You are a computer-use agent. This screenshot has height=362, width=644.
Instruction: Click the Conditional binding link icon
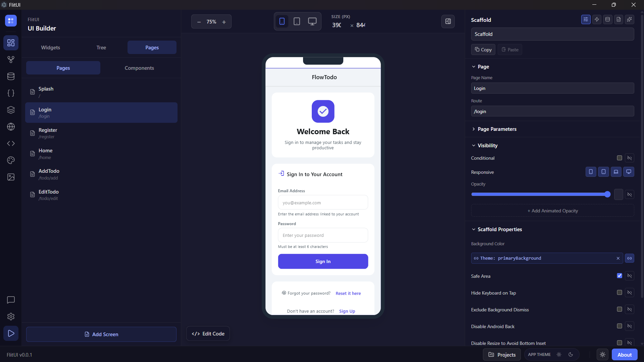(x=630, y=158)
